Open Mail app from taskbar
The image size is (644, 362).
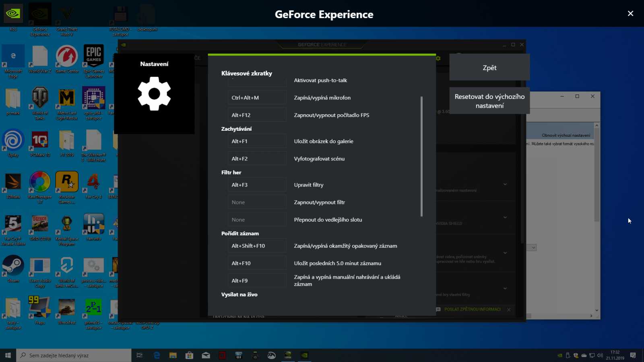click(x=206, y=355)
